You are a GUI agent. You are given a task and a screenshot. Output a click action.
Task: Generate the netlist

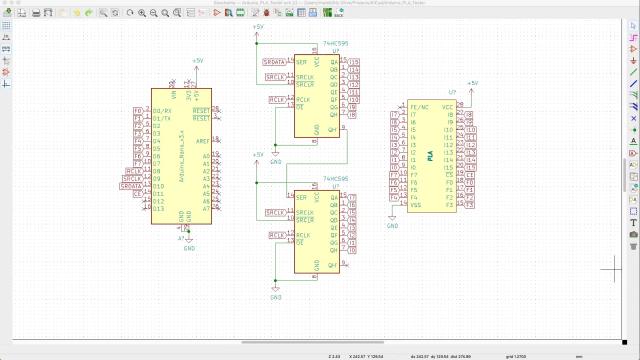click(x=290, y=13)
